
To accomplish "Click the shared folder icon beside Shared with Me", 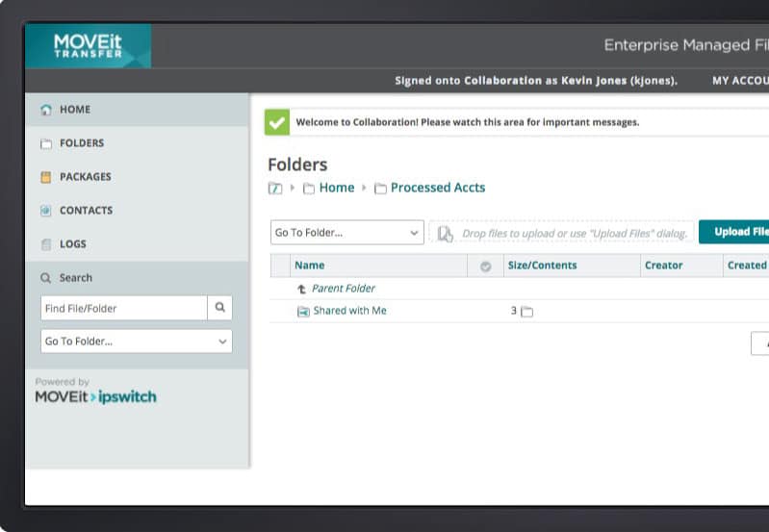I will pyautogui.click(x=303, y=312).
